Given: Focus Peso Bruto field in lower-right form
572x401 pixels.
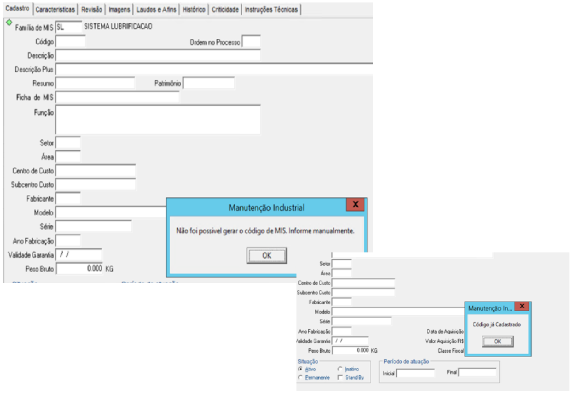Looking at the screenshot, I should click(351, 350).
